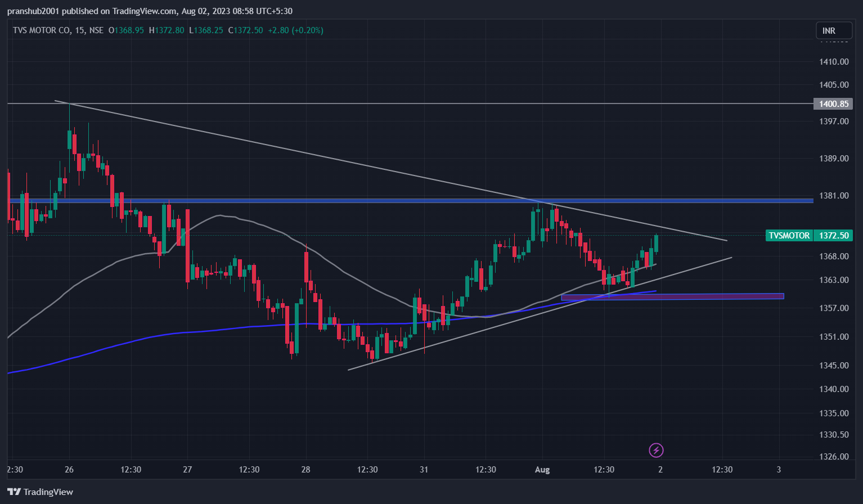This screenshot has width=863, height=504.
Task: Click the 26 date label on time axis
Action: click(x=69, y=470)
